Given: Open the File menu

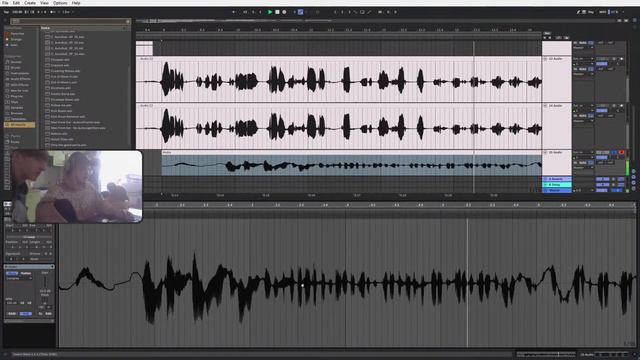Looking at the screenshot, I should [x=5, y=3].
